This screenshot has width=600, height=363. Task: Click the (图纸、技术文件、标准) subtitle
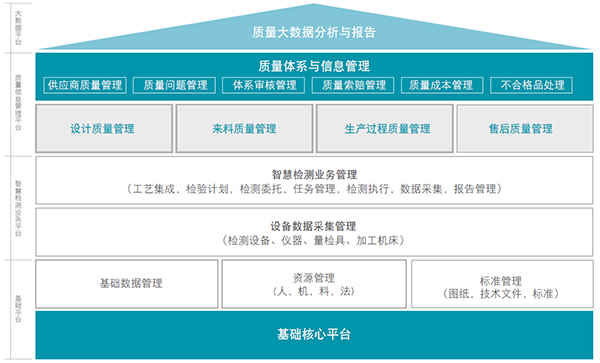(501, 294)
